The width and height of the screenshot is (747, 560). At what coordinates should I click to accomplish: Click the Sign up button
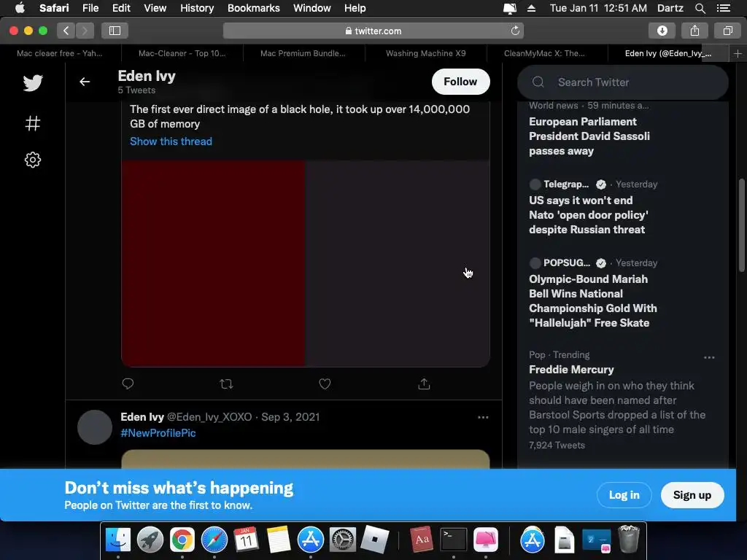point(692,495)
